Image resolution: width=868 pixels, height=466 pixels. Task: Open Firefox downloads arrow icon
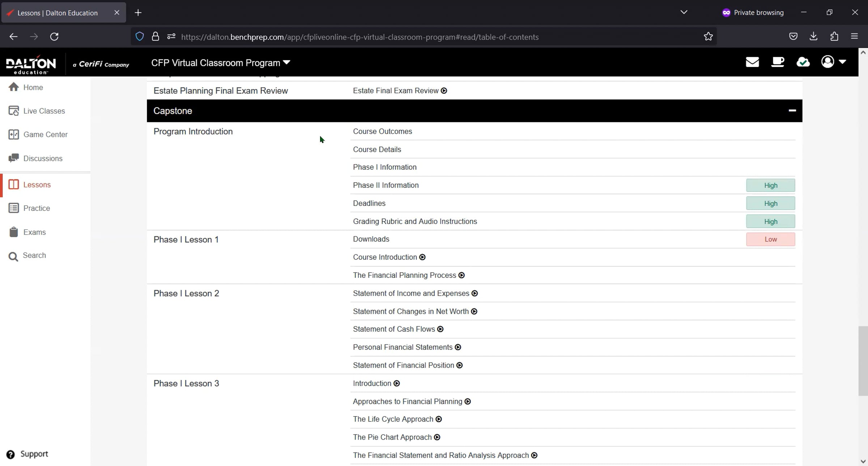[813, 36]
